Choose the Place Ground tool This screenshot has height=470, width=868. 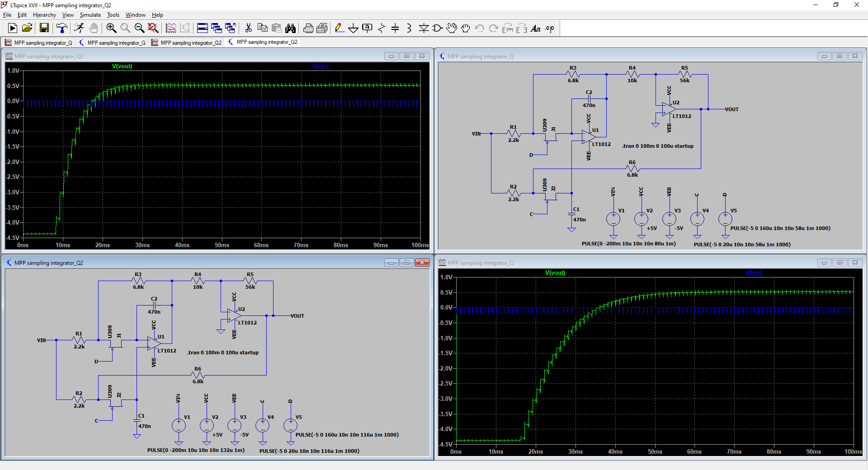pos(353,28)
